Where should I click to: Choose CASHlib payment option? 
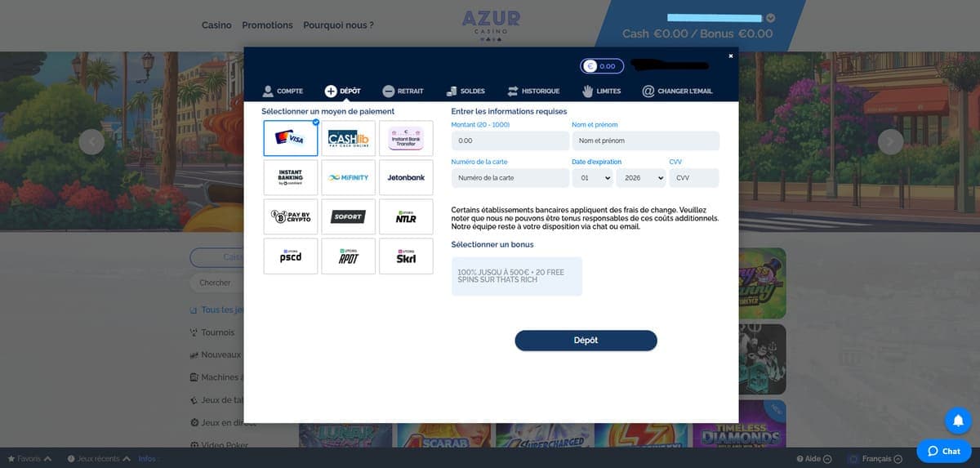click(349, 138)
